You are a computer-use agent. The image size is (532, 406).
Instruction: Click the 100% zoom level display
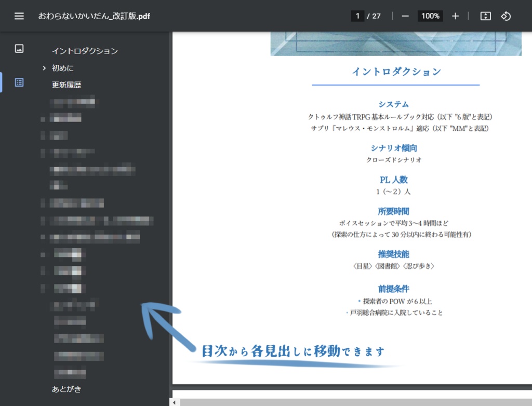[430, 16]
